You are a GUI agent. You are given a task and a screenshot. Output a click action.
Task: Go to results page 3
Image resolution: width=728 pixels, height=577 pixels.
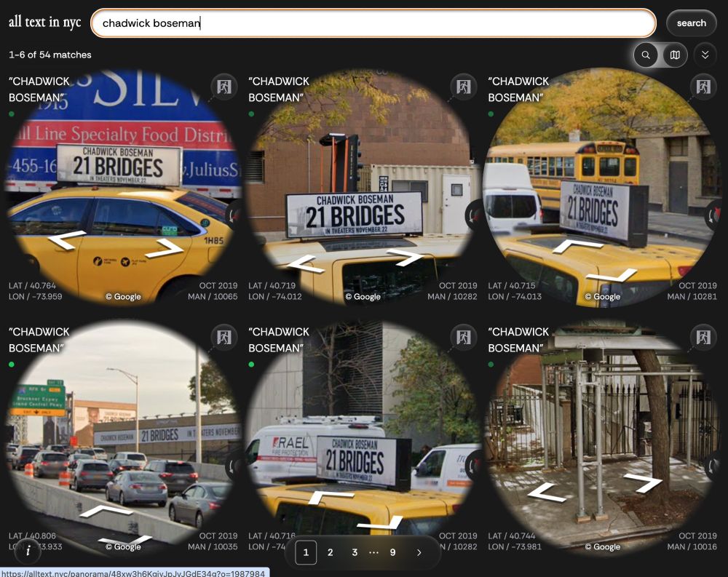[x=355, y=552]
